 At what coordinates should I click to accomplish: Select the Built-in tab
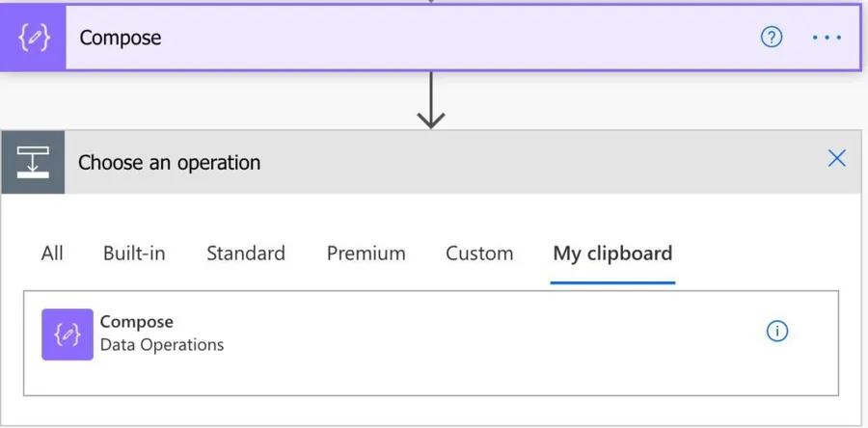pyautogui.click(x=134, y=254)
